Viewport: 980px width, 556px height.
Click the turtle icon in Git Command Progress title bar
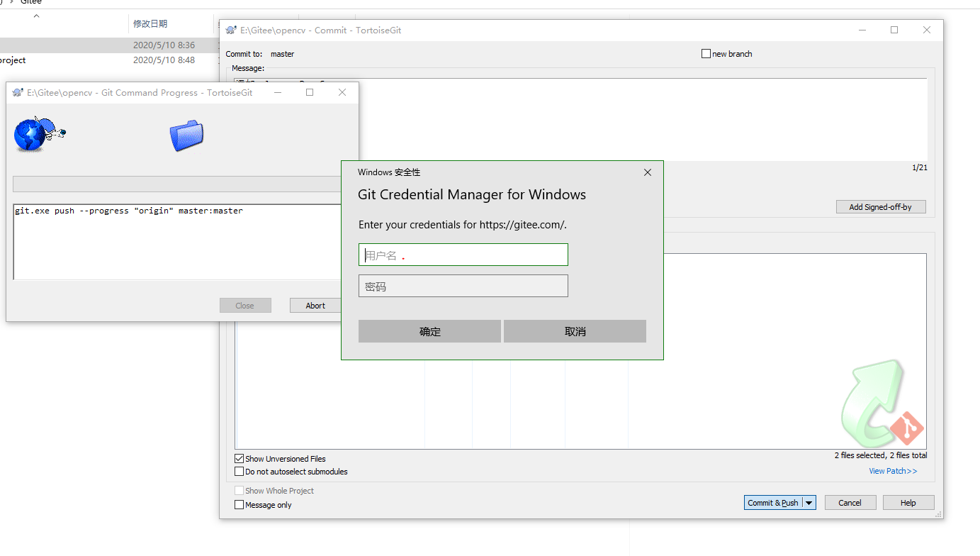18,93
